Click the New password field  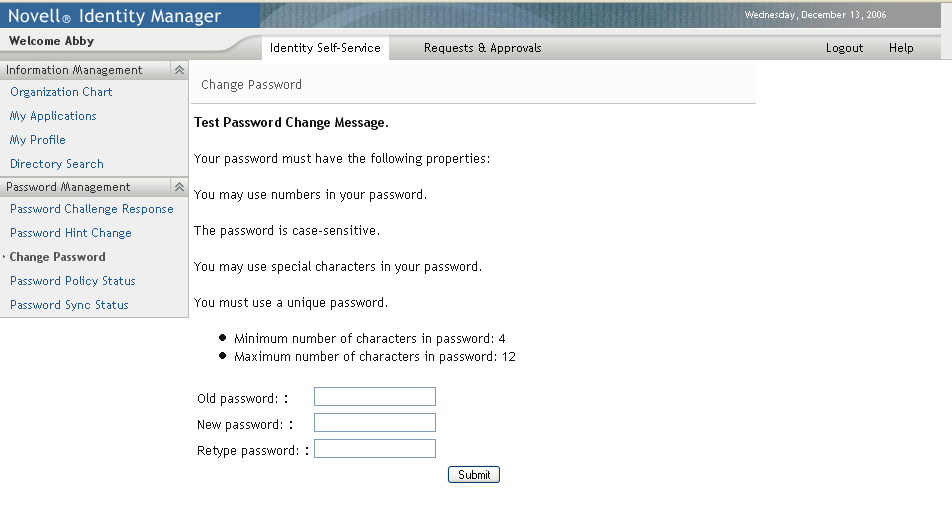tap(375, 423)
